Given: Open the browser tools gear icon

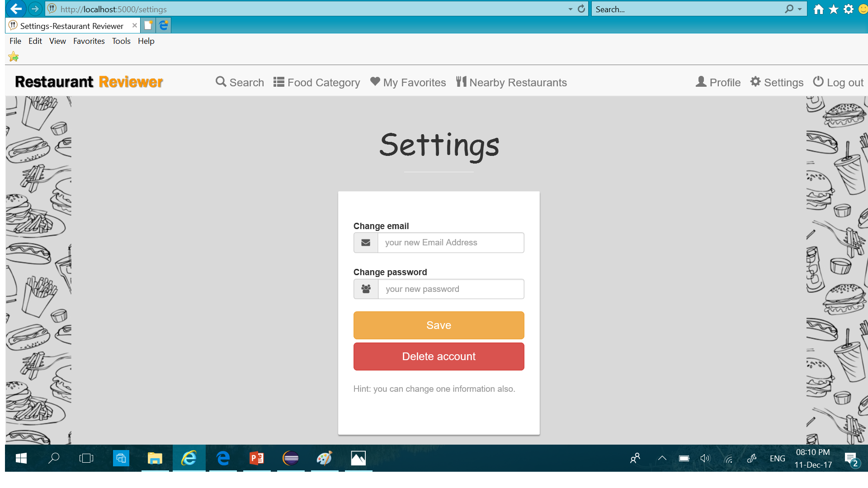Looking at the screenshot, I should click(x=849, y=9).
